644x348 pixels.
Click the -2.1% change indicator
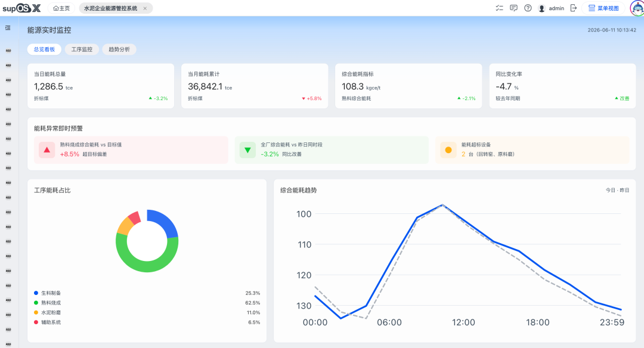(466, 98)
